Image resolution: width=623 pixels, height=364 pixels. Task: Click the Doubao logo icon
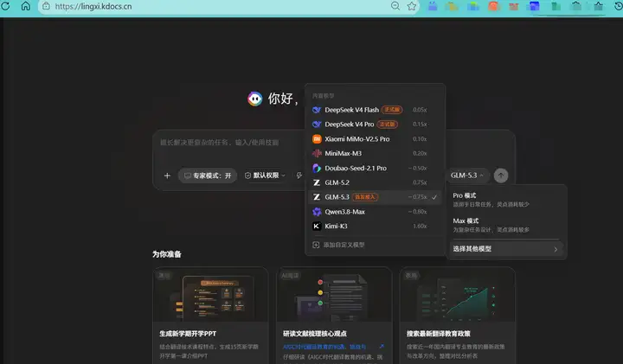(317, 168)
